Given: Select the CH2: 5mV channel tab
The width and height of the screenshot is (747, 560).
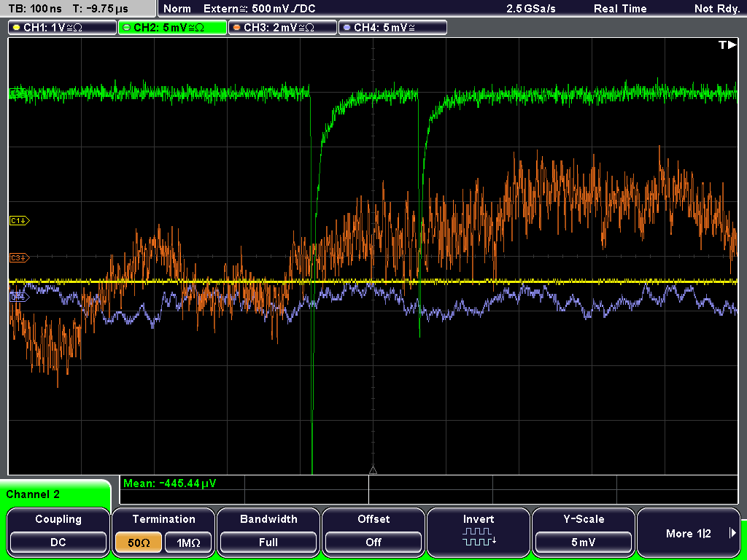Looking at the screenshot, I should click(172, 28).
